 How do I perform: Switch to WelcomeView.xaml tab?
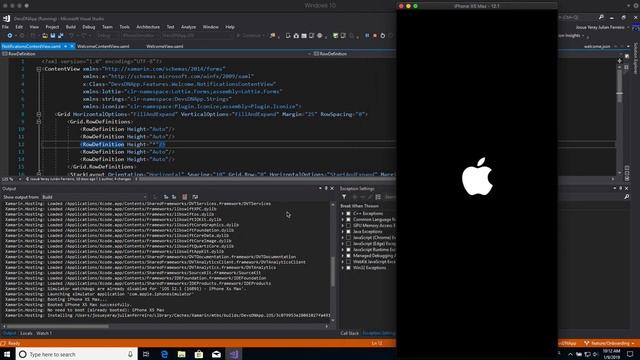pyautogui.click(x=164, y=46)
